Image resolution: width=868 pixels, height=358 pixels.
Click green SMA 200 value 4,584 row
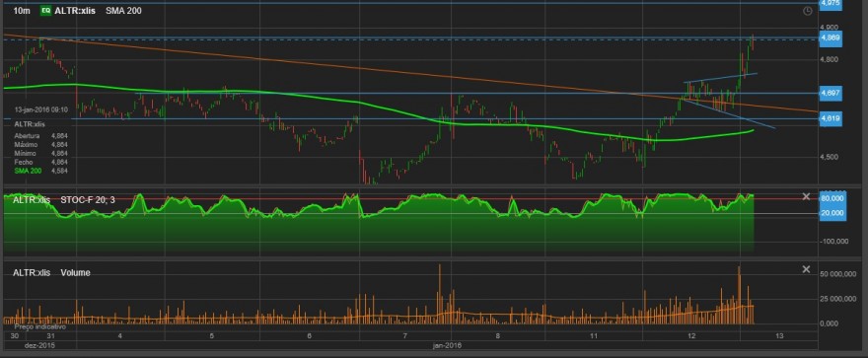(40, 171)
